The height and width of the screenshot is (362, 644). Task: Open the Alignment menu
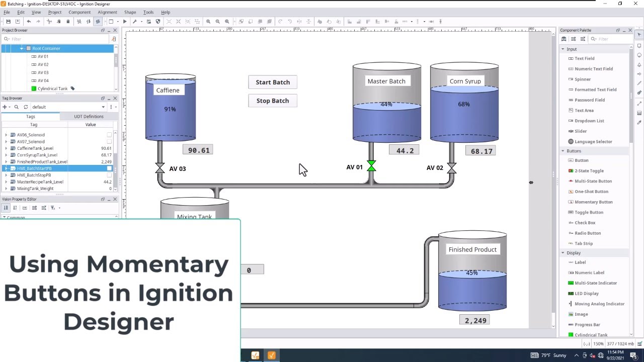click(107, 12)
